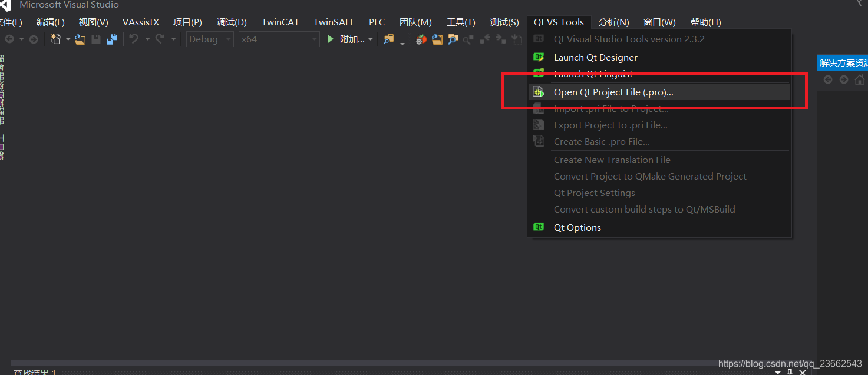Click the New Project toolbar icon
868x375 pixels.
(x=56, y=39)
